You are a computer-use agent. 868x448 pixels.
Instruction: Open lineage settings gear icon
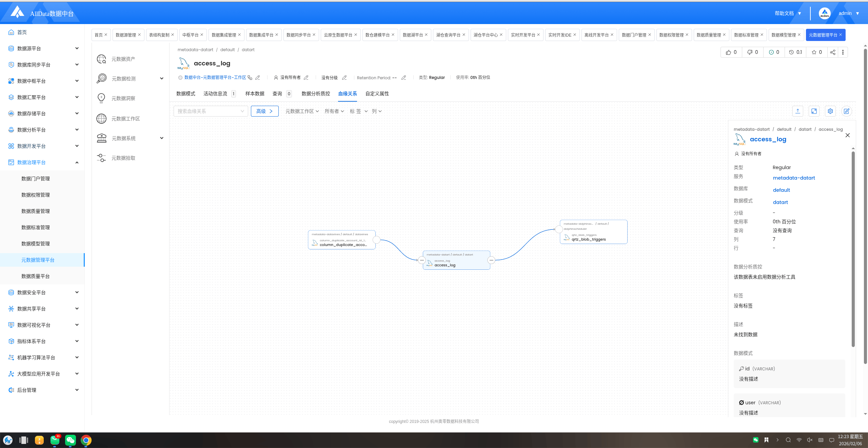coord(830,111)
